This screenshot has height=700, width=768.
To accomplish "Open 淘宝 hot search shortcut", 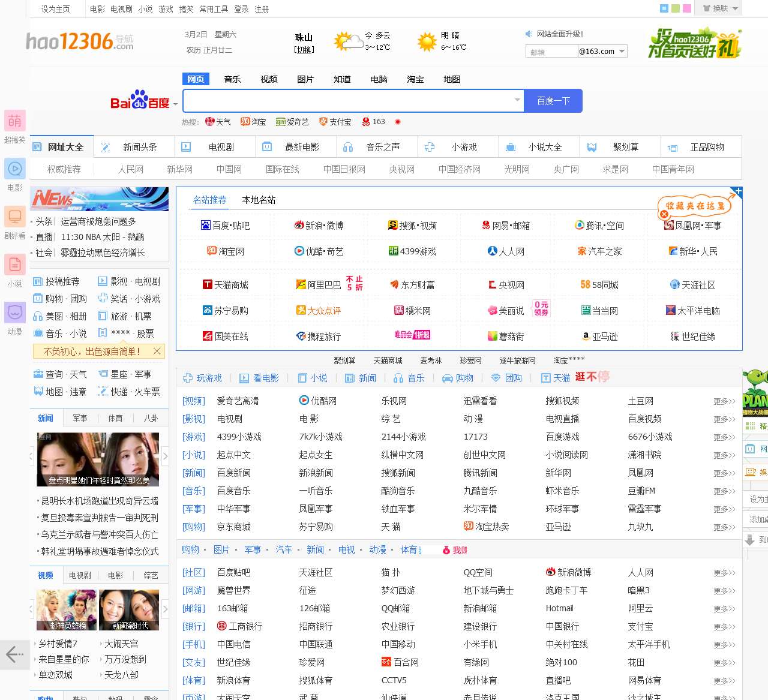I will 254,122.
